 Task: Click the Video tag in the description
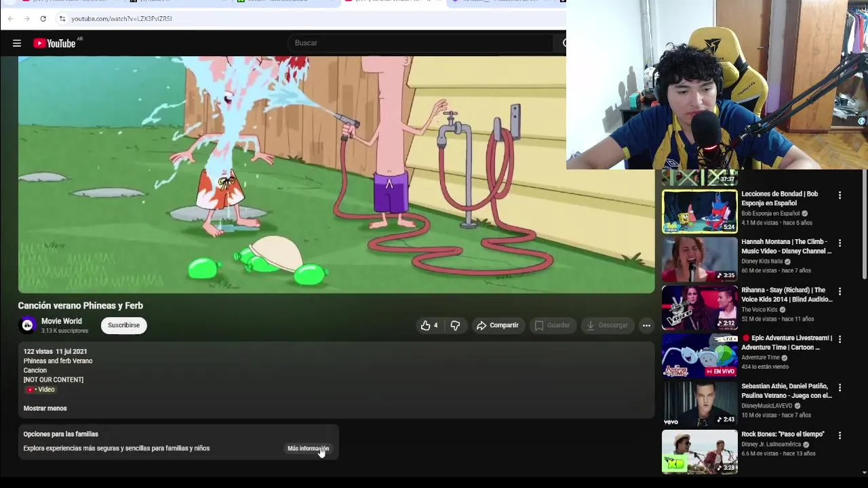[x=41, y=389]
